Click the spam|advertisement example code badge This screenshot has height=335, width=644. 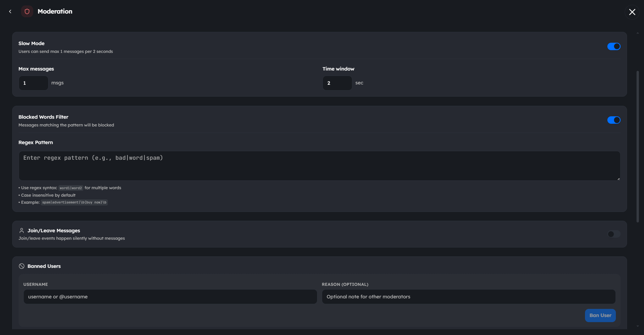coord(74,202)
